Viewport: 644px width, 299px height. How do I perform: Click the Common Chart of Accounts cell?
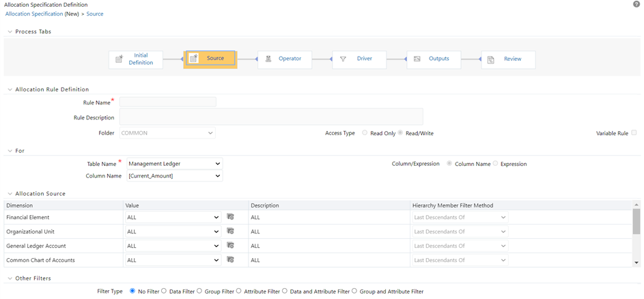64,260
